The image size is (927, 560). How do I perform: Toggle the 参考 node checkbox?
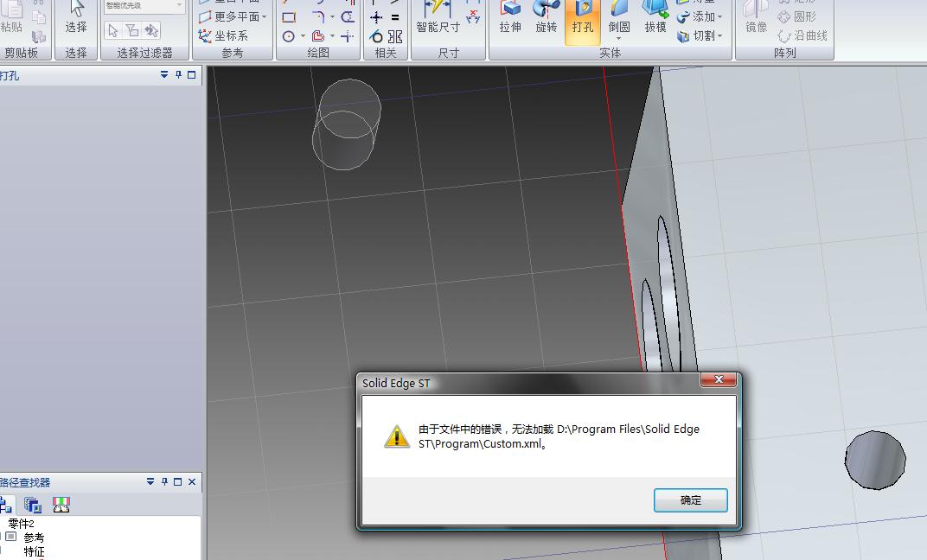click(x=10, y=537)
